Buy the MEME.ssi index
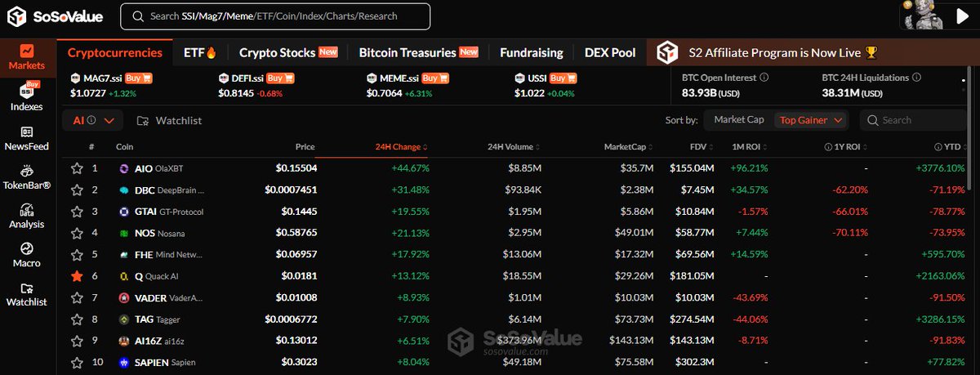The width and height of the screenshot is (980, 375). [x=435, y=78]
